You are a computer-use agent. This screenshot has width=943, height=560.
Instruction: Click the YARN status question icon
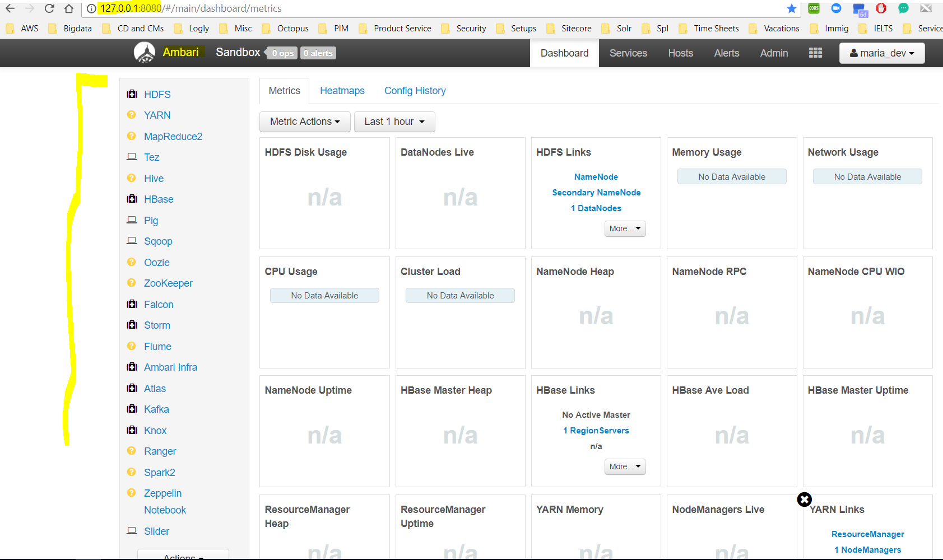pos(132,115)
